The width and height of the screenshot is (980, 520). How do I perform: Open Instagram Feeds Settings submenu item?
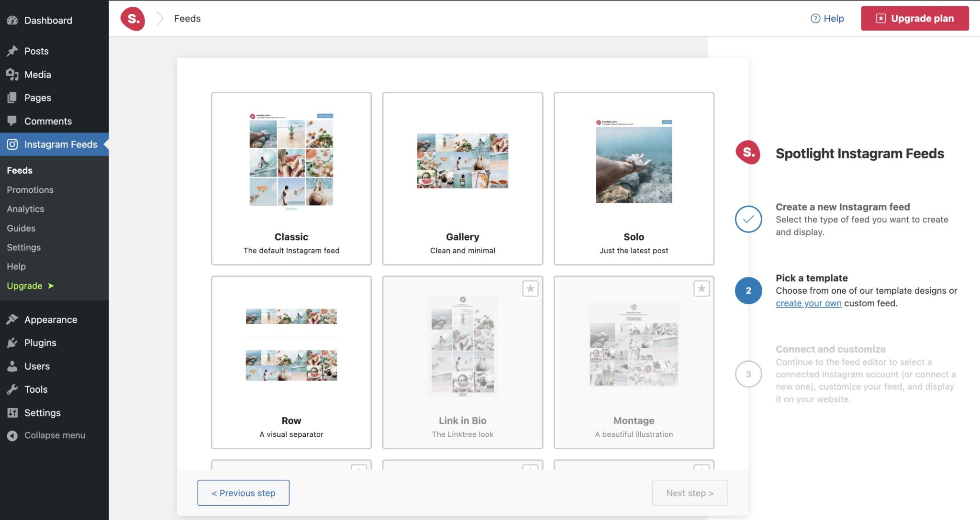coord(23,247)
